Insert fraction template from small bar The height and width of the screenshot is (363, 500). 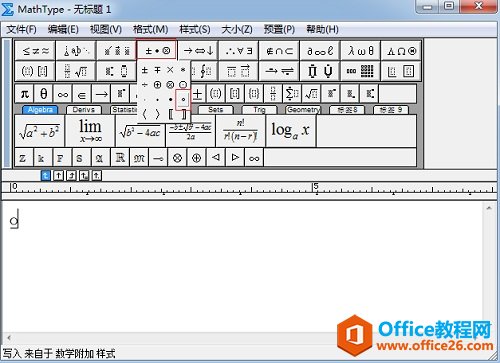273,94
